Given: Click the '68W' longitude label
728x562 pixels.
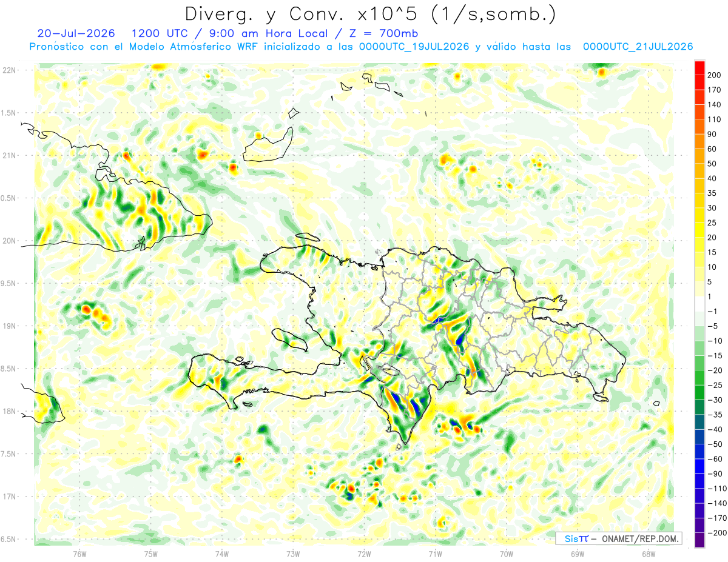Looking at the screenshot, I should [x=649, y=554].
